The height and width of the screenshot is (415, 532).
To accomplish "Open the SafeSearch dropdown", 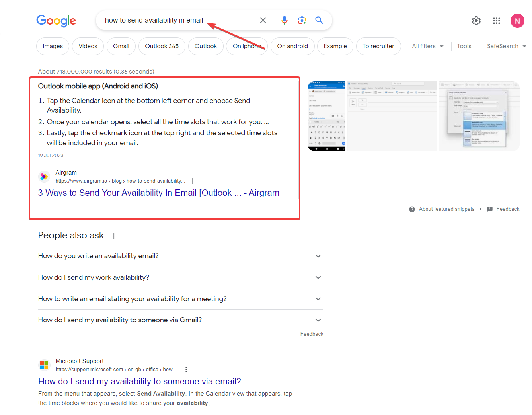I will 507,46.
